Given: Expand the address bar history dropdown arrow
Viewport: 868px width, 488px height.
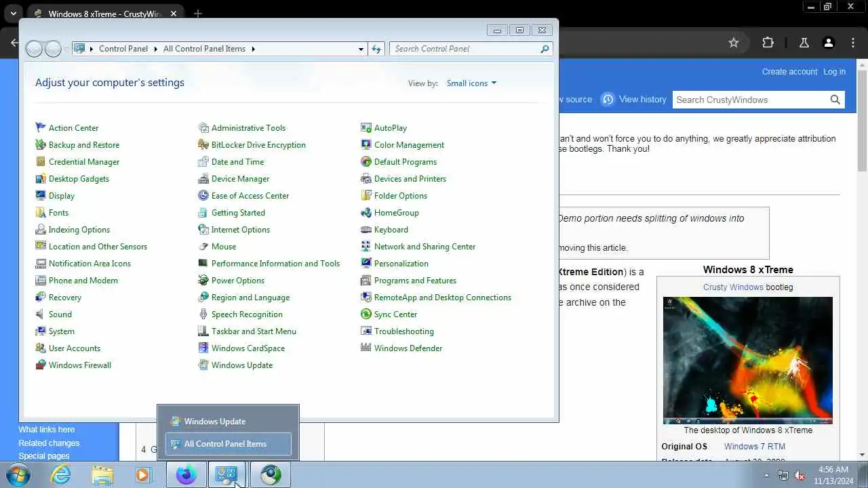Looking at the screenshot, I should tap(361, 49).
